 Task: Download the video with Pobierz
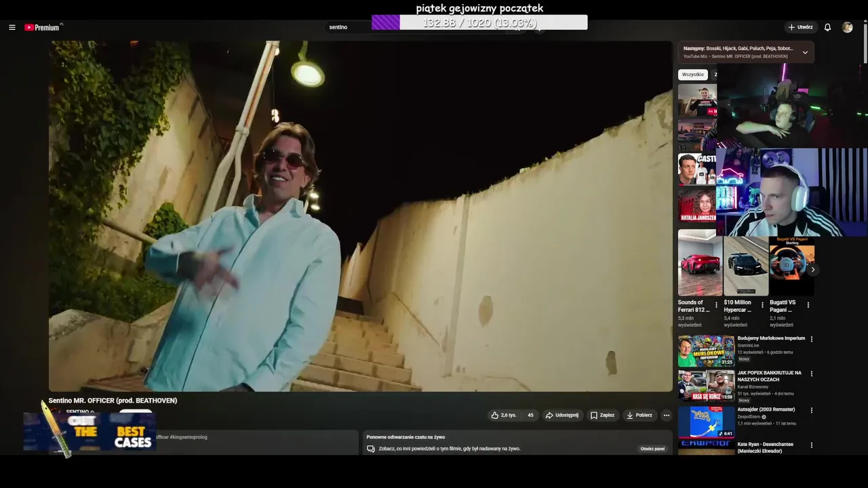(x=639, y=415)
